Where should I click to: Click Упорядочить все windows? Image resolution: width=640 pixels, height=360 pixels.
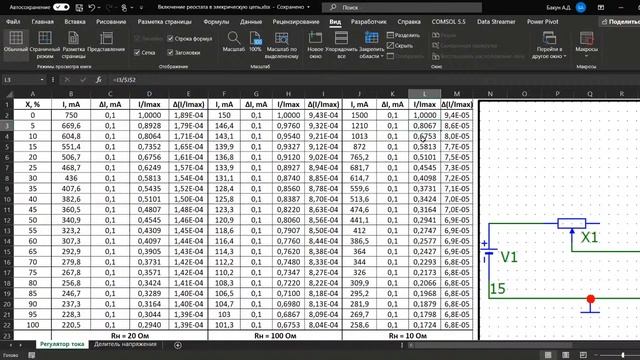[341, 45]
